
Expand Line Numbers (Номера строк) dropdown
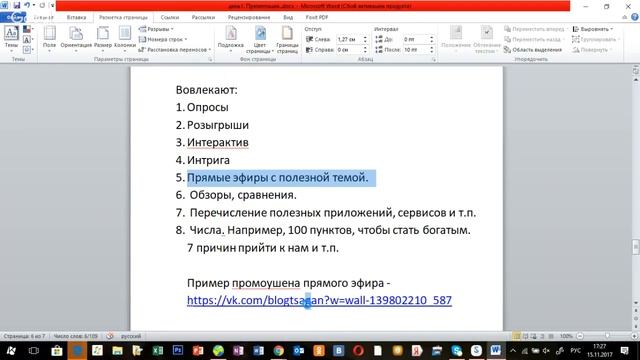pyautogui.click(x=163, y=39)
